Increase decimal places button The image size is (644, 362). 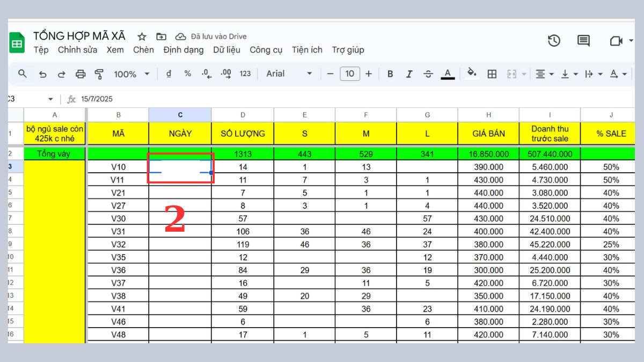(226, 74)
